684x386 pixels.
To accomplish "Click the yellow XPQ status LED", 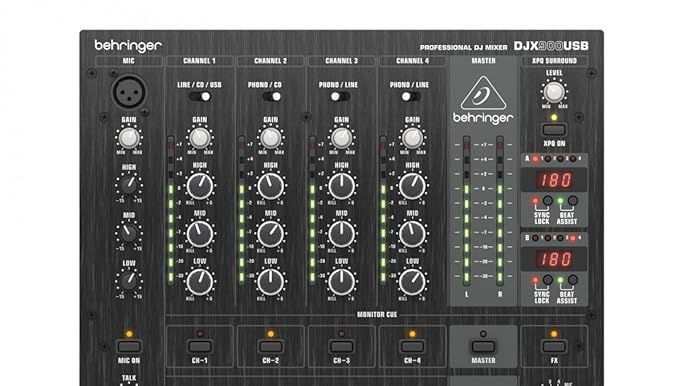I will (x=554, y=117).
